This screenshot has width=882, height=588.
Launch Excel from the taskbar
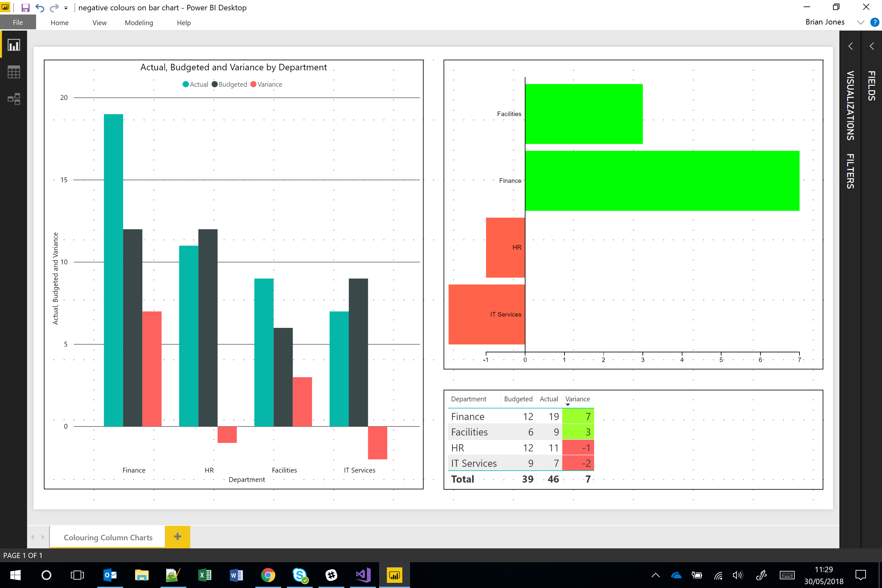205,575
